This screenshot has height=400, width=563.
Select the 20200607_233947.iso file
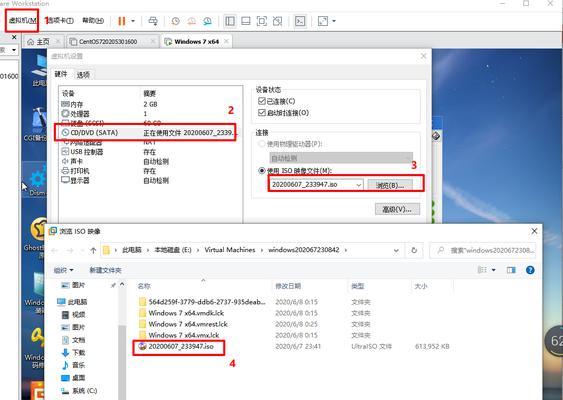[x=177, y=346]
